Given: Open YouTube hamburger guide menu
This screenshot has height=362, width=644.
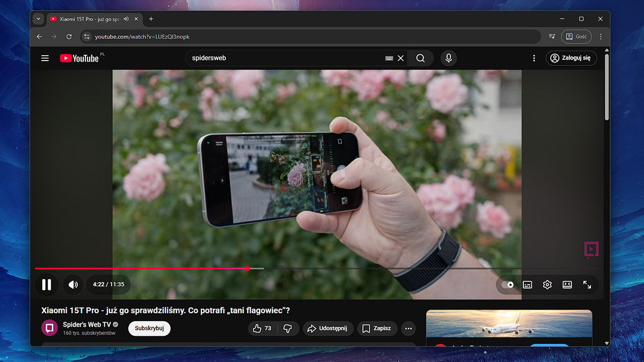Looking at the screenshot, I should click(45, 58).
